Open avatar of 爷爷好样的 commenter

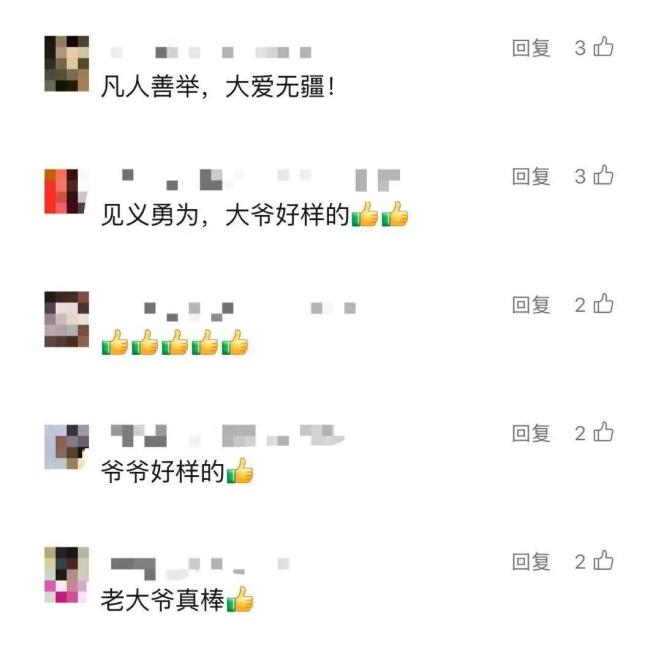coord(67,447)
